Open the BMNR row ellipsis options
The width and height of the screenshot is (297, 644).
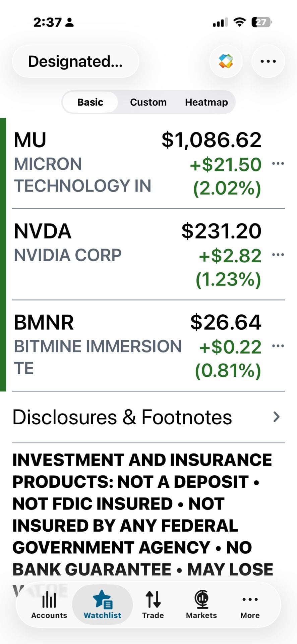(x=278, y=346)
